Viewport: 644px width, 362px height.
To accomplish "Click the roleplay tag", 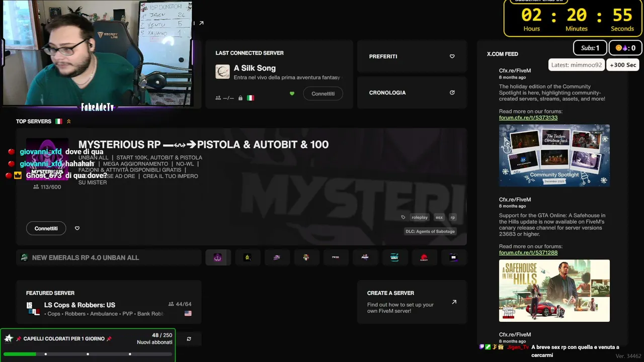I will click(x=420, y=217).
